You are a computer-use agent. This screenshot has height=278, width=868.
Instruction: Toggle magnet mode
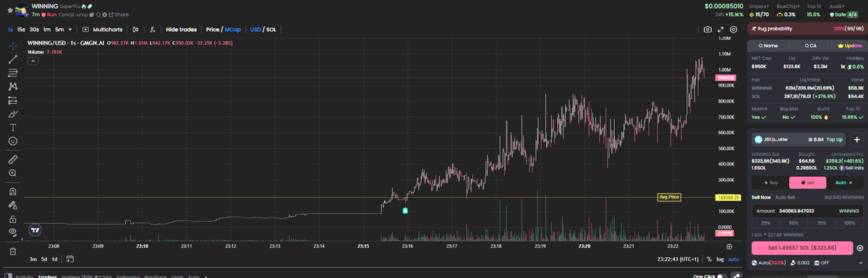12,191
